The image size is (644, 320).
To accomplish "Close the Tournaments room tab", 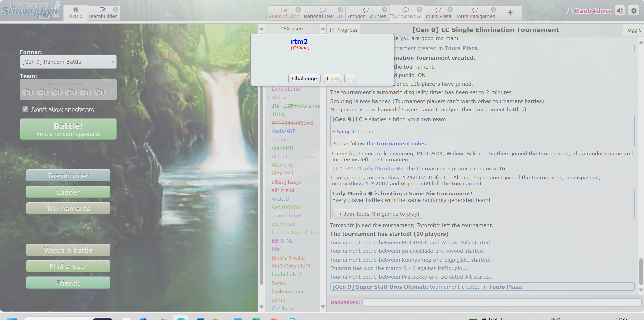I will pyautogui.click(x=419, y=9).
